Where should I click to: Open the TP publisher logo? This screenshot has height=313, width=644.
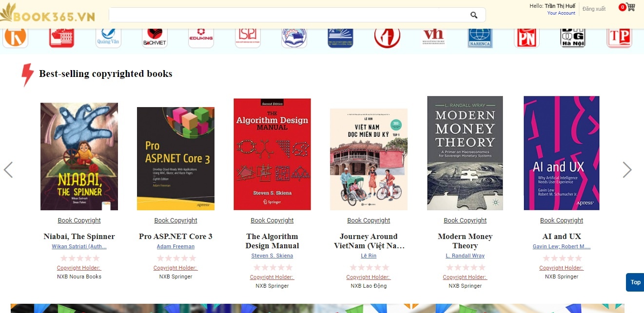(620, 37)
